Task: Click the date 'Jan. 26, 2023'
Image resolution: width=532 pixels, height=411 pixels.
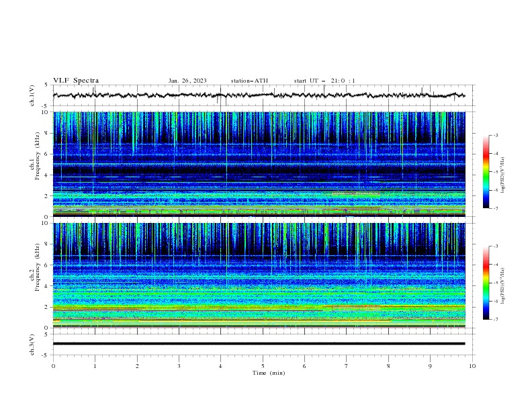Action: click(187, 81)
